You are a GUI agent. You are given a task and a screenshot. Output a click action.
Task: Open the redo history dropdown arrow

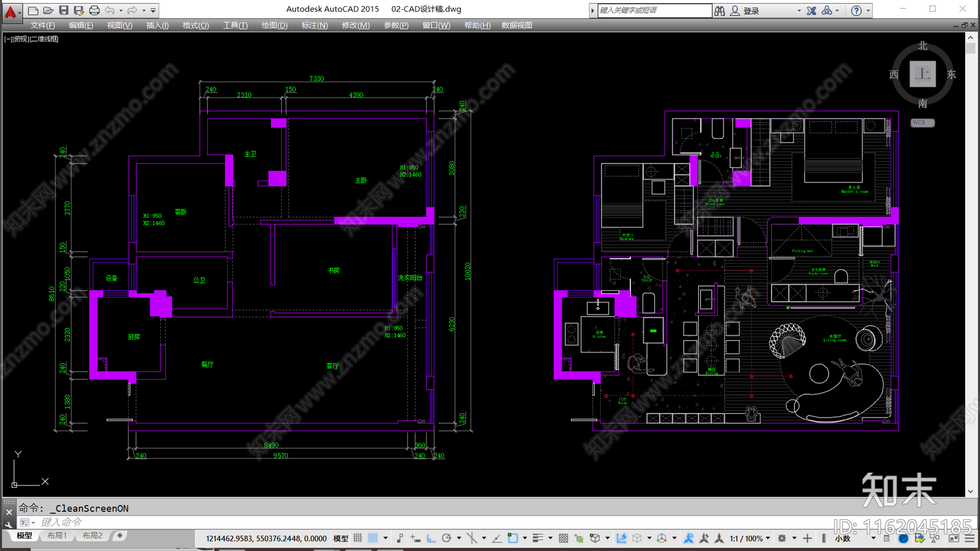click(144, 10)
